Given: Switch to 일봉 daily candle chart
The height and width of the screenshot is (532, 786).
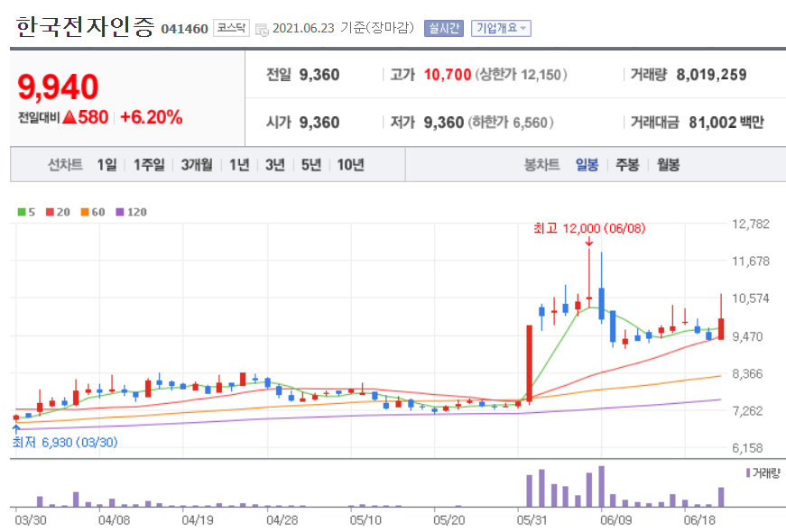Looking at the screenshot, I should tap(587, 164).
